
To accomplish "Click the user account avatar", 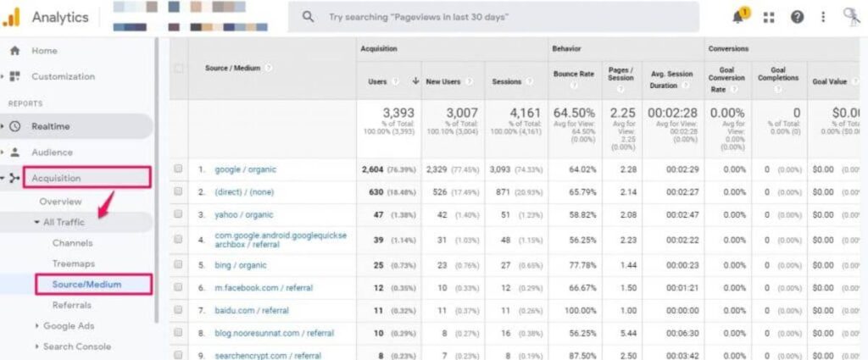I will tap(851, 17).
